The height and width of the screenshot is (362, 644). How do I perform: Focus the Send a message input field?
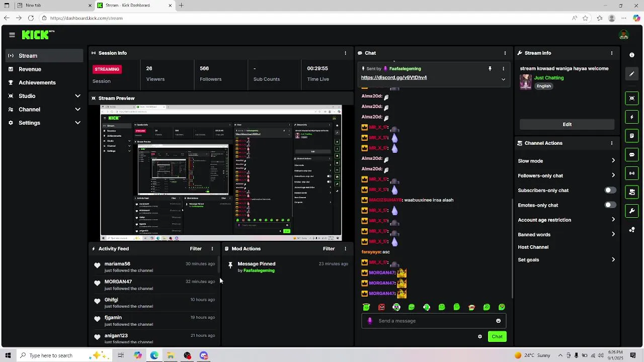[x=434, y=321]
